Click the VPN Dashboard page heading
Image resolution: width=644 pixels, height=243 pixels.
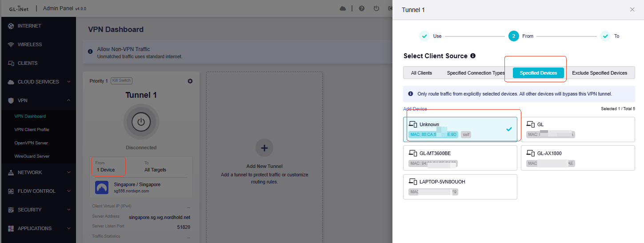pyautogui.click(x=116, y=29)
